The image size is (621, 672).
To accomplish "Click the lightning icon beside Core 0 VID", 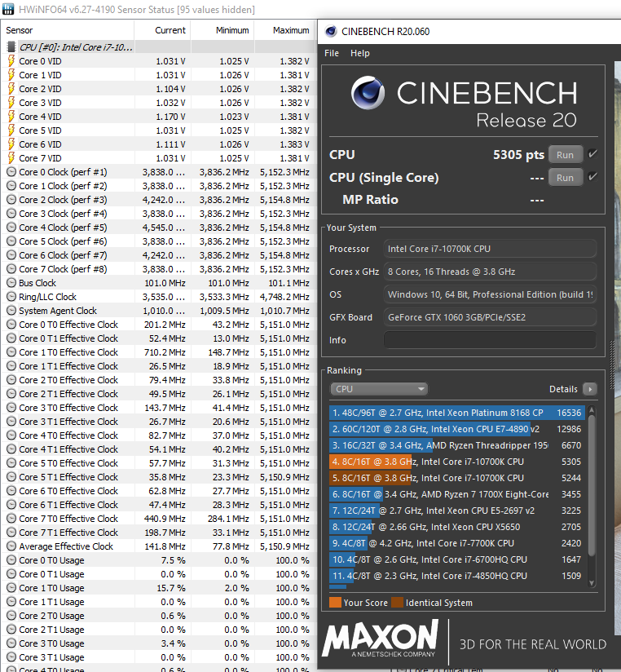I will click(x=11, y=61).
